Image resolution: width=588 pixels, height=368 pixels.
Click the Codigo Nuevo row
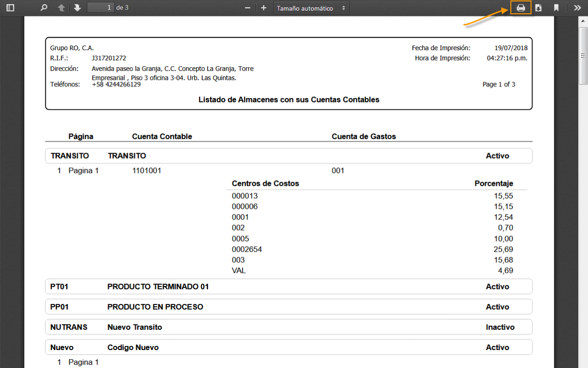288,347
